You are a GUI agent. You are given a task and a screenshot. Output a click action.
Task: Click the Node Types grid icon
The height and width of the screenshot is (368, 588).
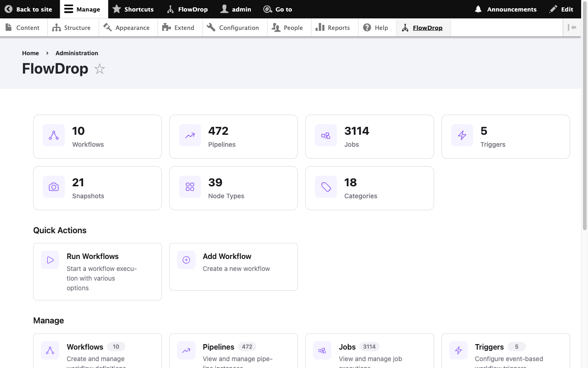[x=189, y=187]
